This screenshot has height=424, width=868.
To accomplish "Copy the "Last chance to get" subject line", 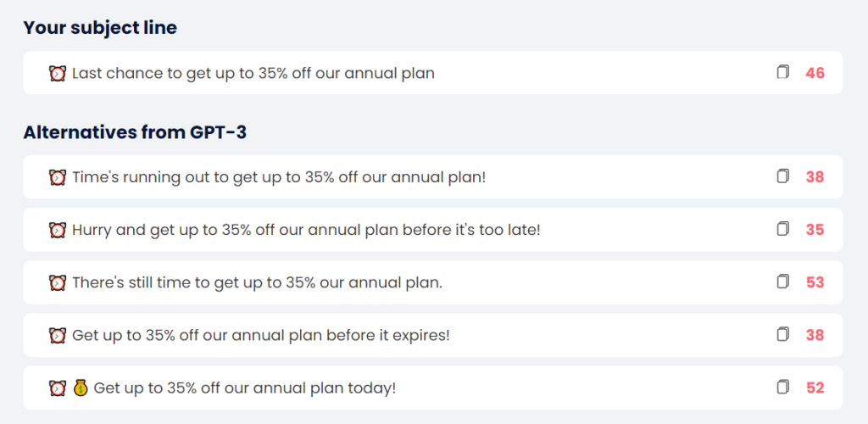I will [x=782, y=73].
